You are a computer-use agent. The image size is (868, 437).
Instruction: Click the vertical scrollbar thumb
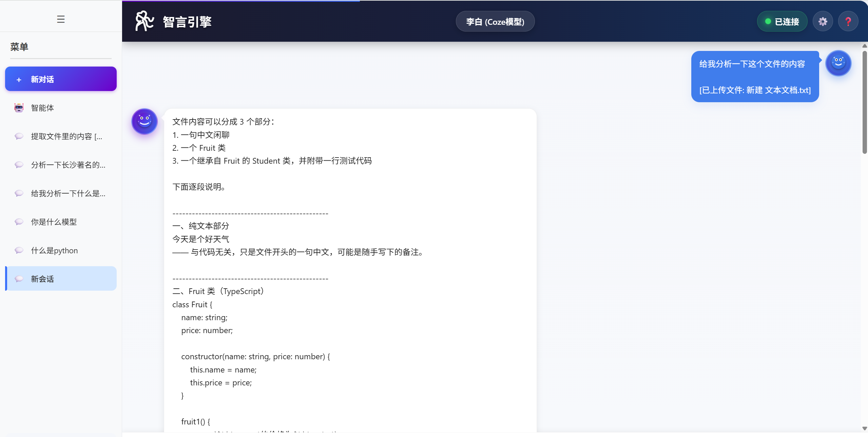tap(865, 102)
